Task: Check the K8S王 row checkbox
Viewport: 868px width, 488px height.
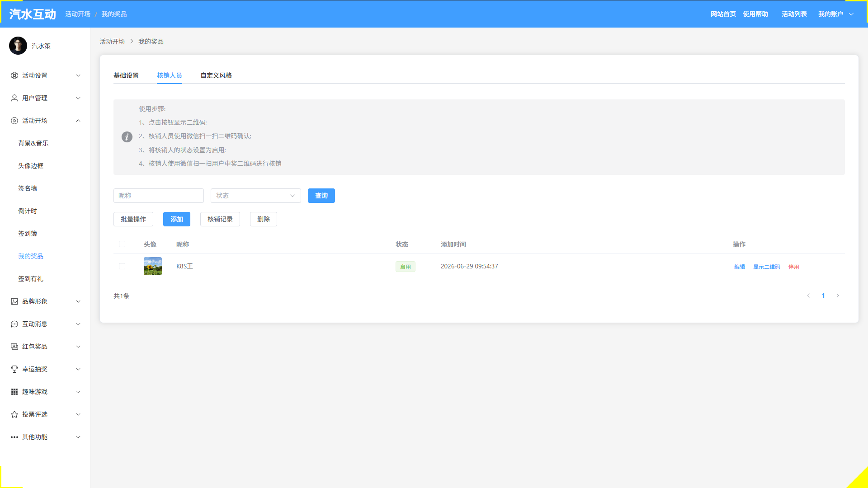Action: tap(122, 266)
